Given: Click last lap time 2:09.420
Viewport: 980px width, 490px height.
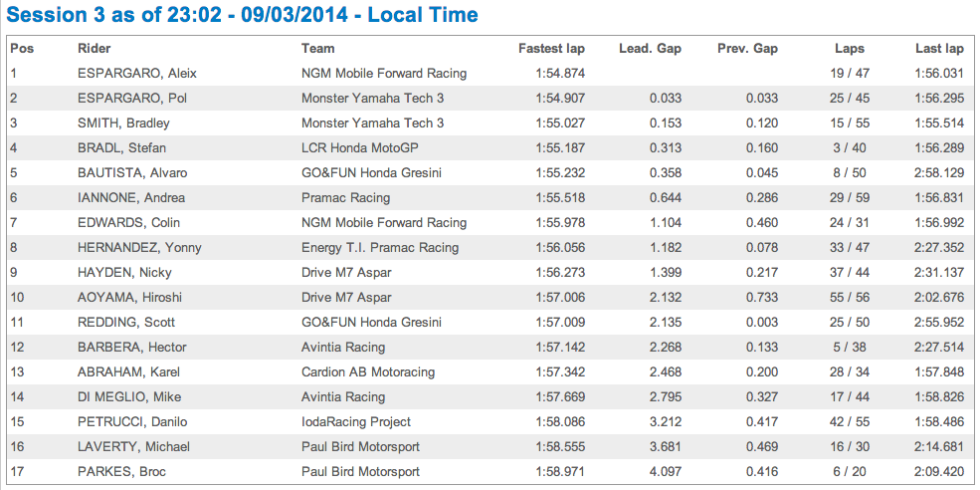Looking at the screenshot, I should [939, 472].
